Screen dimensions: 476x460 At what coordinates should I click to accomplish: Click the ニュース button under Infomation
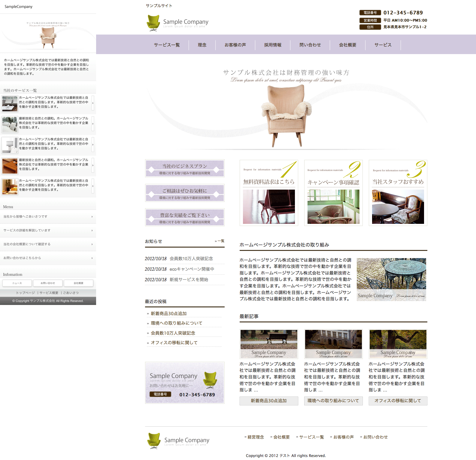click(x=17, y=283)
